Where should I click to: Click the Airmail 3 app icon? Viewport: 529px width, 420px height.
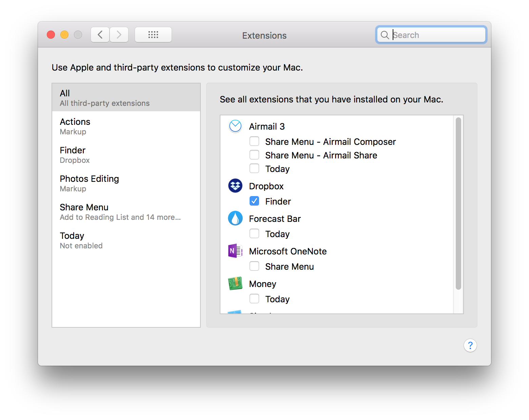235,126
